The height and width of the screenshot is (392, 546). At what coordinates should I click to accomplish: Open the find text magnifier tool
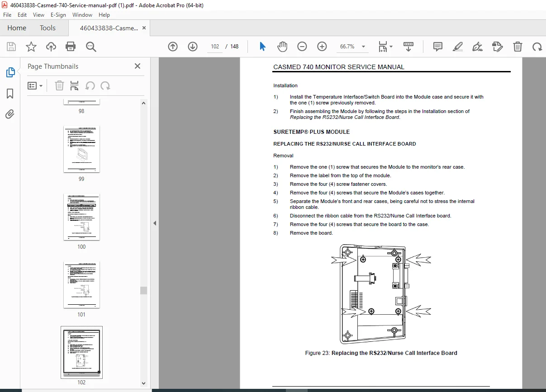(91, 47)
